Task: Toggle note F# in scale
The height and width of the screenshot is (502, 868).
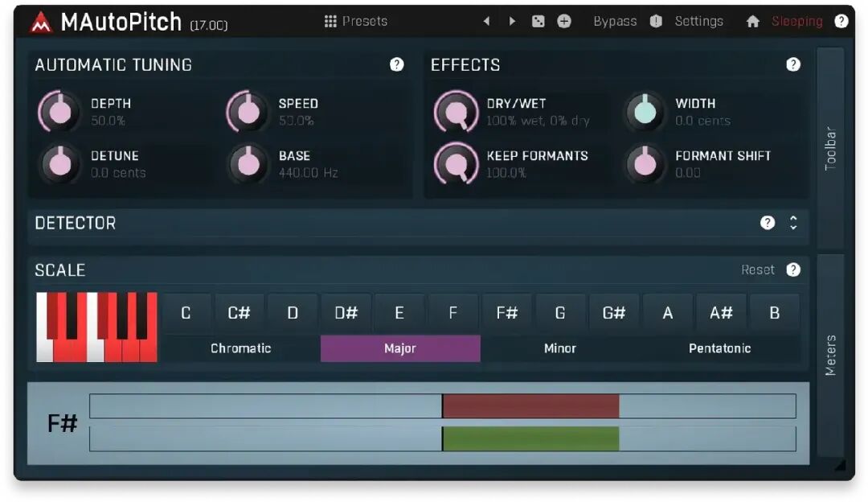Action: (x=506, y=313)
